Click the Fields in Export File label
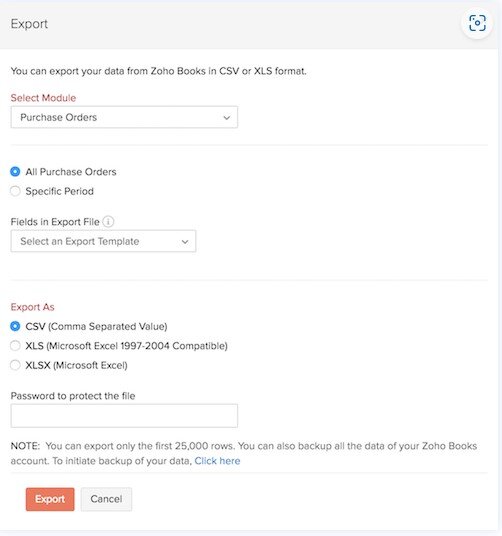Viewport: 502px width, 536px height. coord(55,222)
